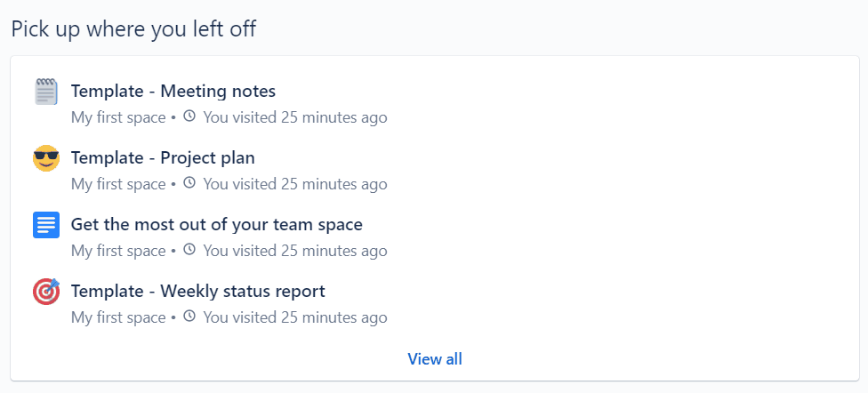Click the View all link
Viewport: 868px width, 393px height.
coord(435,358)
